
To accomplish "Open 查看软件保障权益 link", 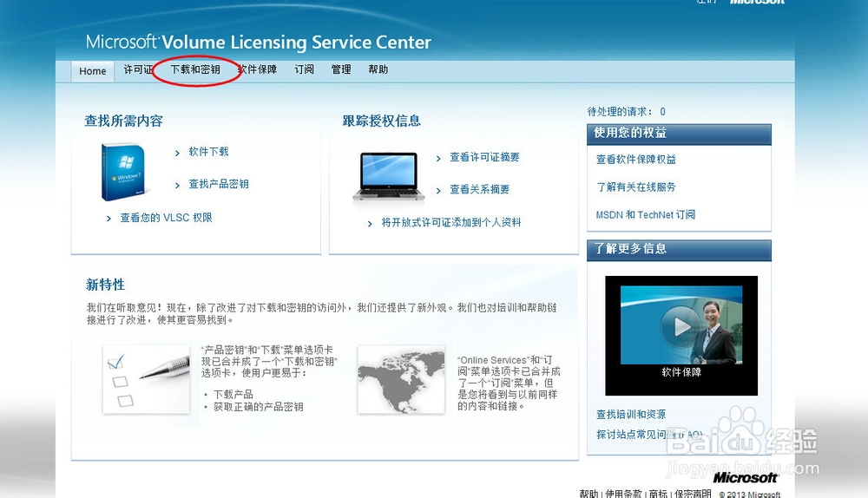I will point(636,160).
